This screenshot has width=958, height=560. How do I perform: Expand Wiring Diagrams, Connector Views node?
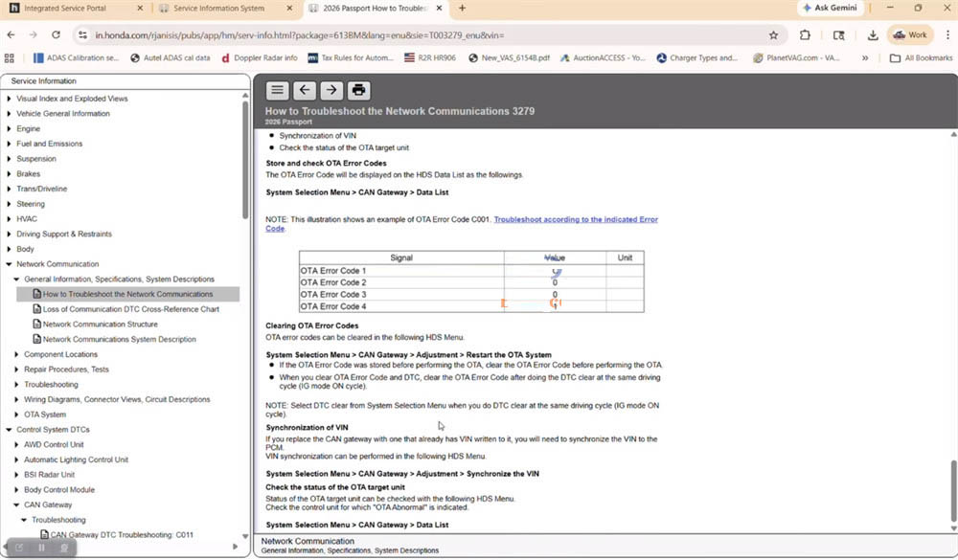[16, 399]
